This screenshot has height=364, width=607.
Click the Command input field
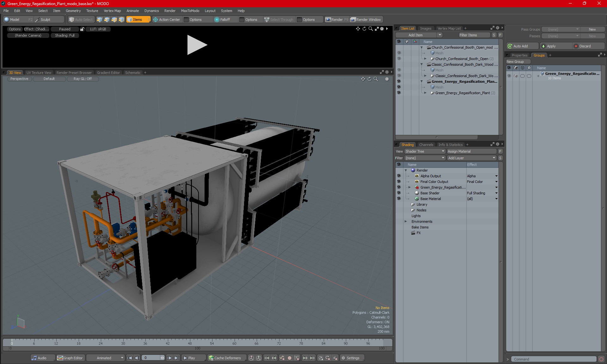click(x=554, y=359)
